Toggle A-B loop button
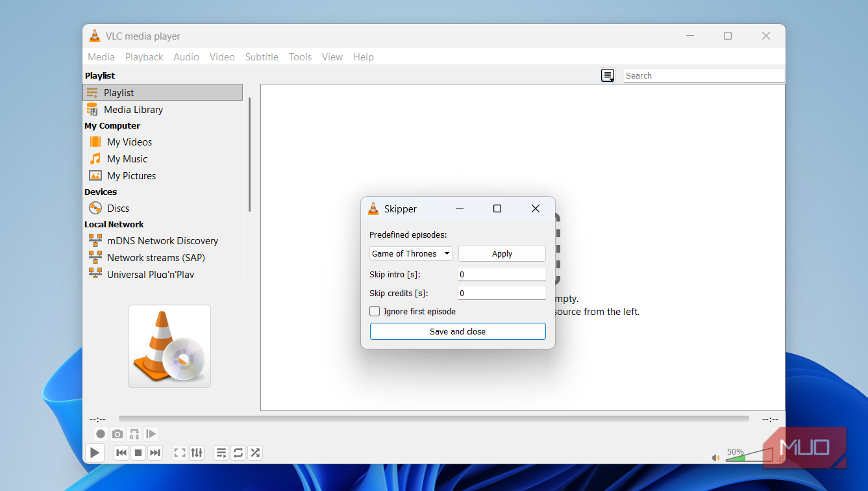The width and height of the screenshot is (868, 491). 134,434
